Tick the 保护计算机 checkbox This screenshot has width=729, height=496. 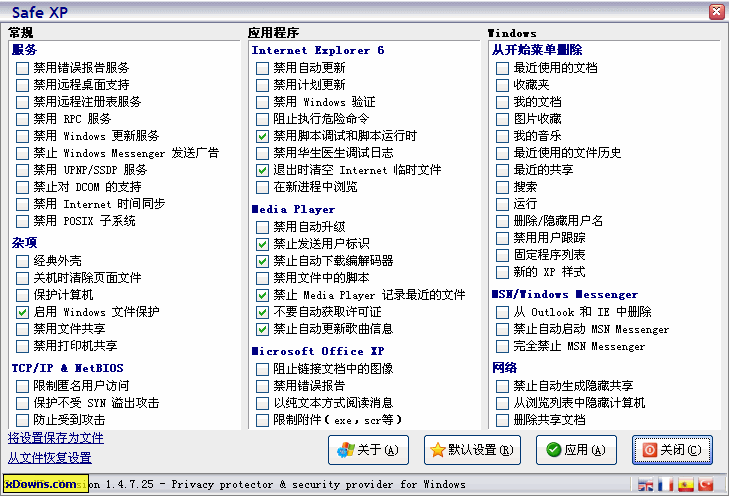coord(22,295)
